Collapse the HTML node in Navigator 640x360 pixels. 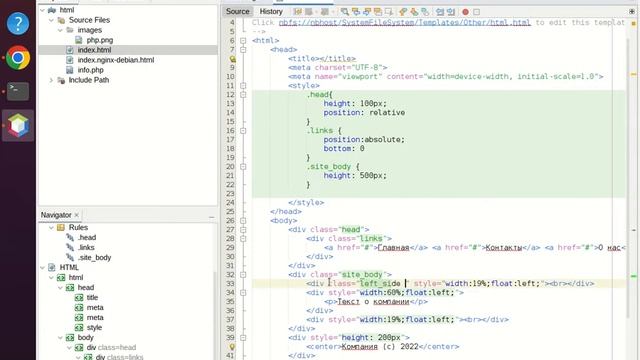pyautogui.click(x=42, y=268)
